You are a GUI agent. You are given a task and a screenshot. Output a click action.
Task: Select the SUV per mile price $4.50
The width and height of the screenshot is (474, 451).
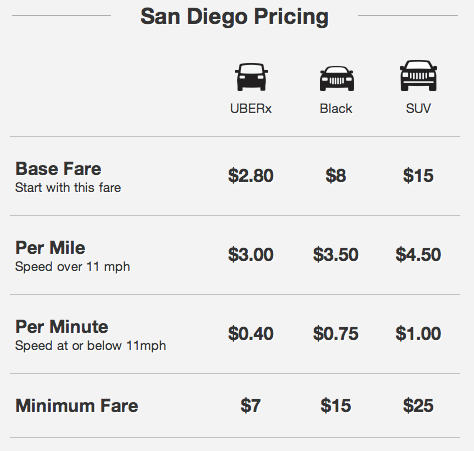pyautogui.click(x=418, y=255)
